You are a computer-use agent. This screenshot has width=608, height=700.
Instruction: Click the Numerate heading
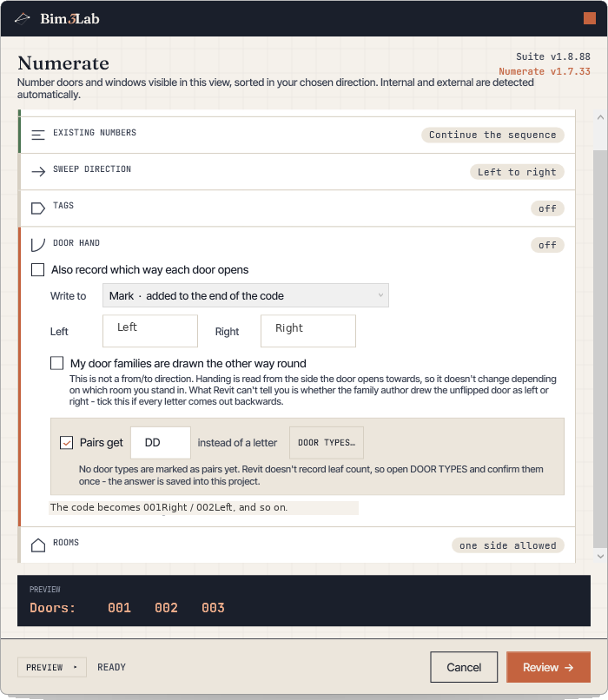coord(63,63)
